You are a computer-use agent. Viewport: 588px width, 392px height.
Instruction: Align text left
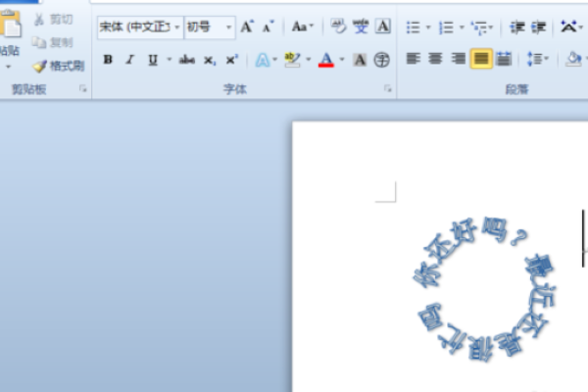click(x=414, y=59)
